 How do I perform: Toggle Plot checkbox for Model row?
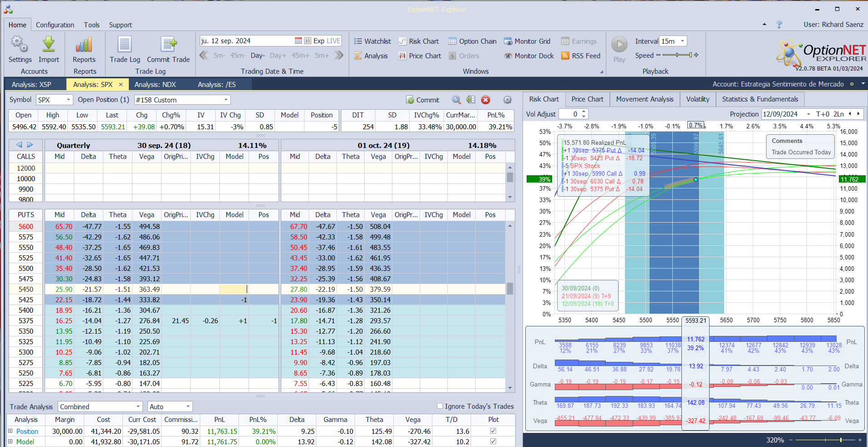[x=493, y=442]
